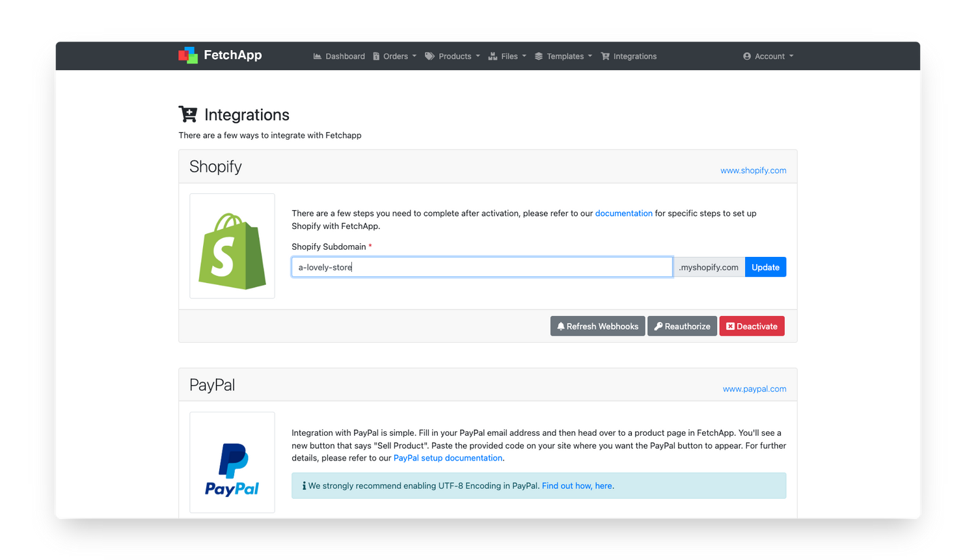Click the Account user icon

tap(747, 57)
